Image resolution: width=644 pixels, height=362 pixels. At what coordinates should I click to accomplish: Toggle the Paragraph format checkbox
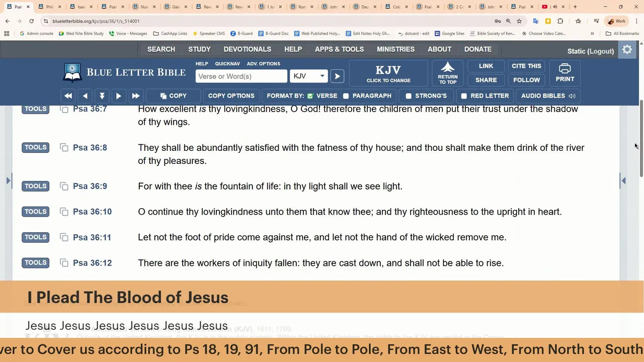[346, 96]
